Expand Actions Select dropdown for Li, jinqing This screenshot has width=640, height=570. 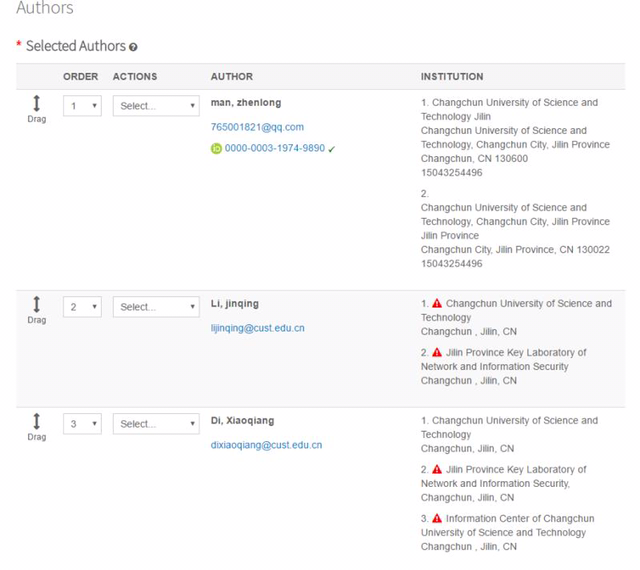(156, 307)
